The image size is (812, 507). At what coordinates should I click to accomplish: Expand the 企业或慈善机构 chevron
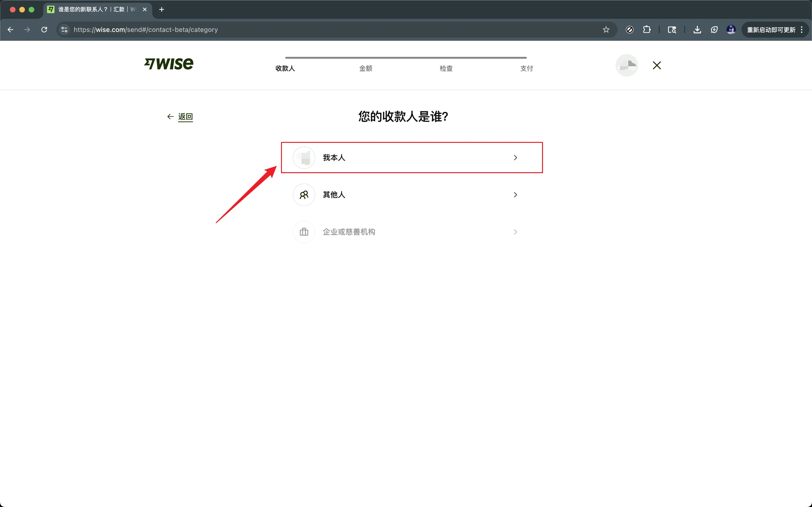(515, 232)
